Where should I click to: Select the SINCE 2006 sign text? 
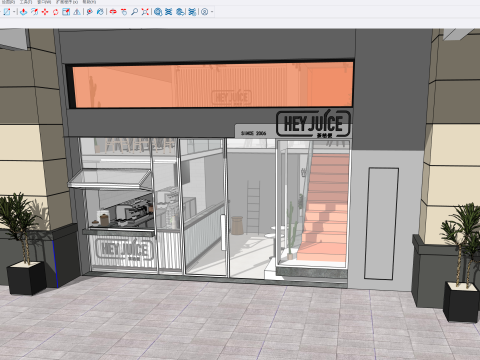click(x=254, y=133)
